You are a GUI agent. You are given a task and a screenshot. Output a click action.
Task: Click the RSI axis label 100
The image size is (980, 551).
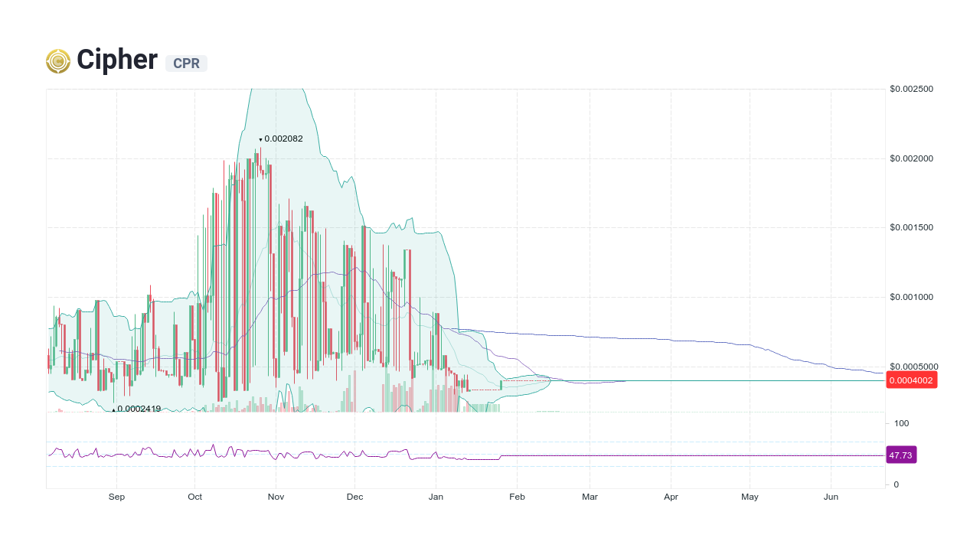pyautogui.click(x=901, y=423)
